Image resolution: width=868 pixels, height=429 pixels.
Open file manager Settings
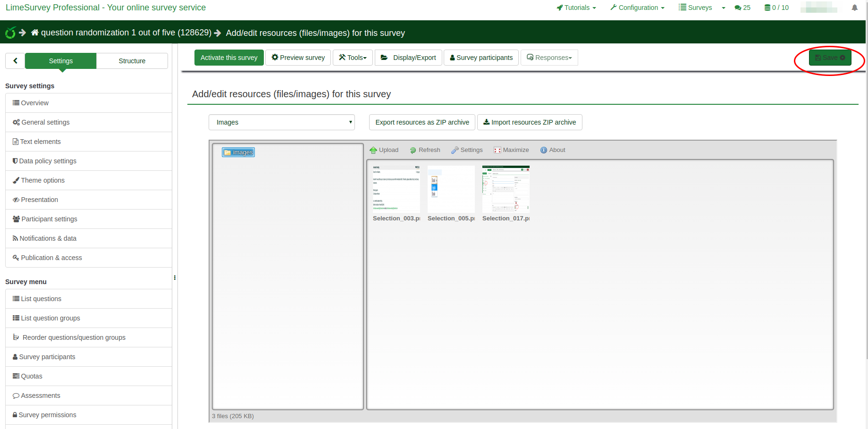pyautogui.click(x=467, y=150)
